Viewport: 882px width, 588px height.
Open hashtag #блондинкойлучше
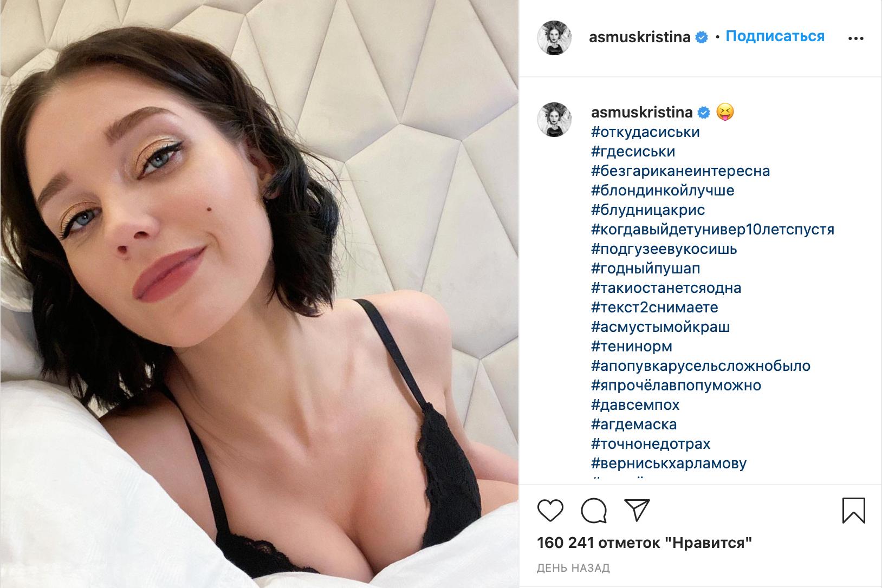point(663,191)
